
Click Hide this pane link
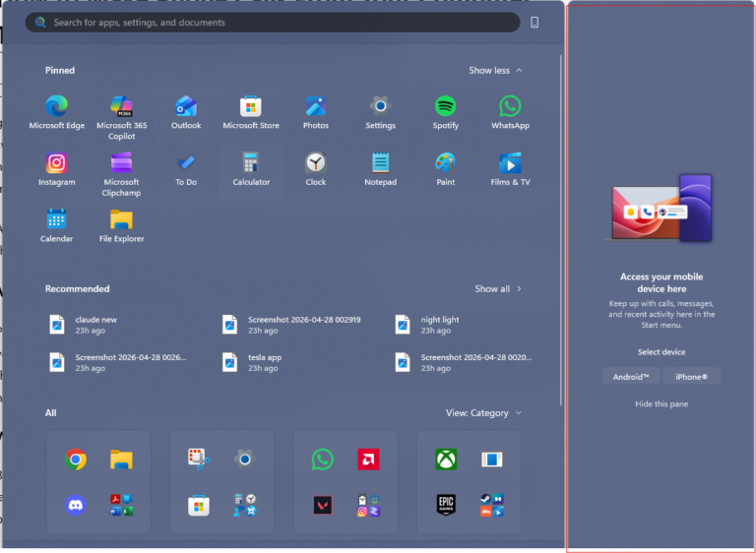click(661, 404)
